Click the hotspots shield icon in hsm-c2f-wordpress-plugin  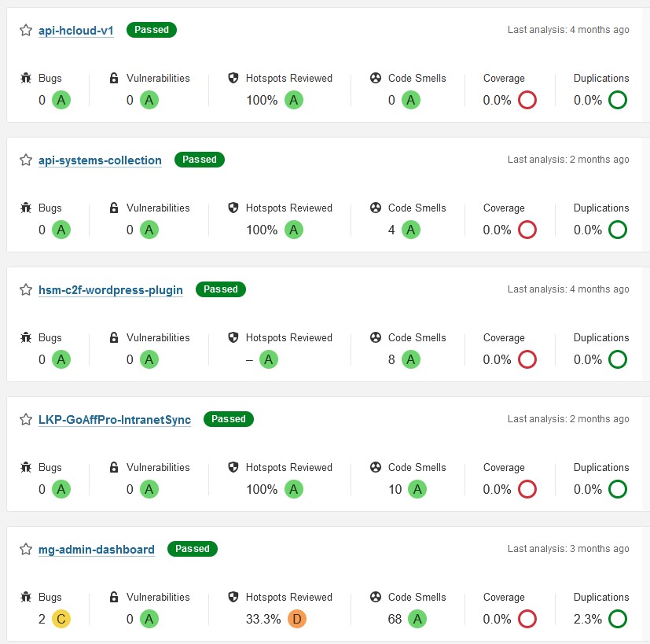pos(233,338)
